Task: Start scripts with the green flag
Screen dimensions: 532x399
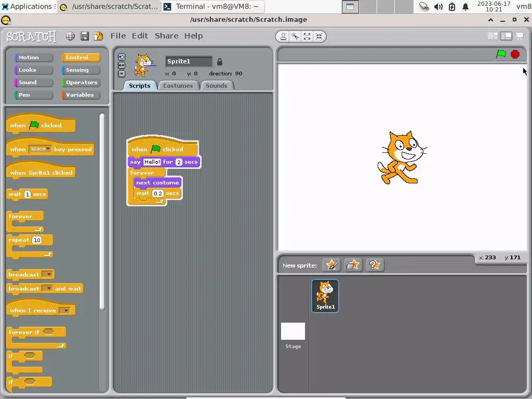Action: 501,54
